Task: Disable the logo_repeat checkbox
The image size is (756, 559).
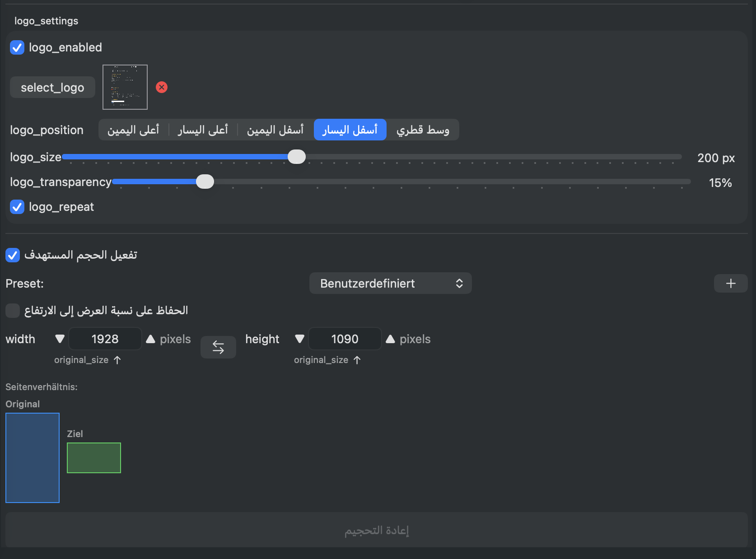Action: coord(17,207)
